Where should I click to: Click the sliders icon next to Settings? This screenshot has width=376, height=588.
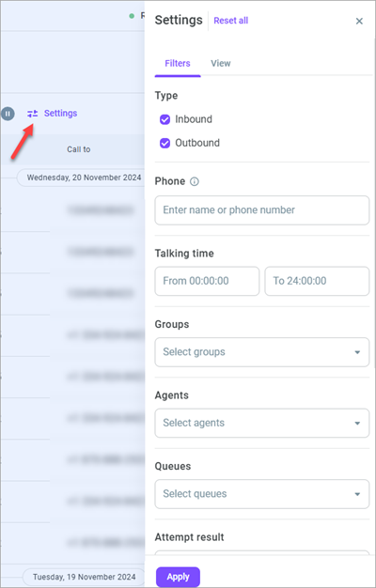click(x=33, y=114)
